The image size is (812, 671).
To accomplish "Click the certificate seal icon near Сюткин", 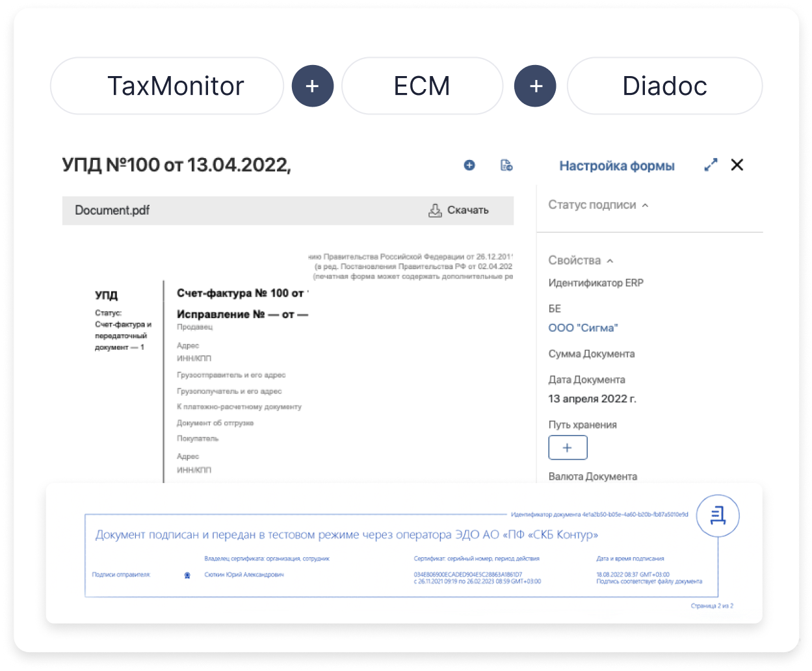I will click(x=187, y=575).
